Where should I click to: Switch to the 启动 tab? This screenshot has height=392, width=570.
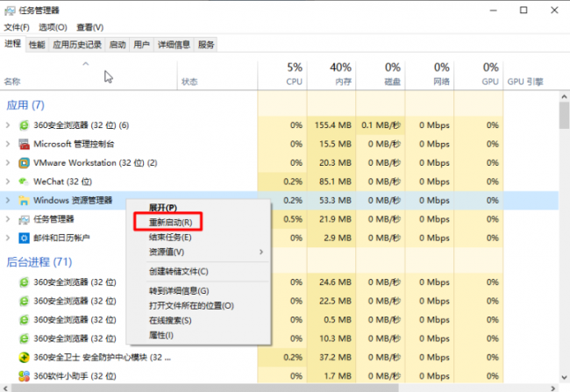118,45
